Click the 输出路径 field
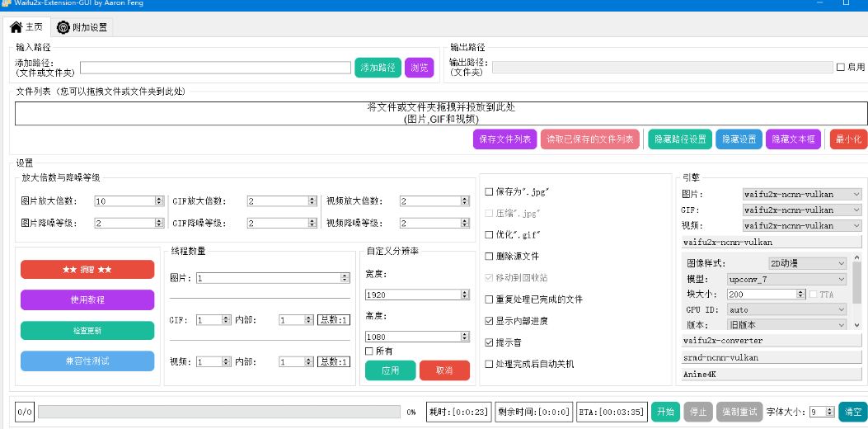868x448 pixels. click(x=662, y=67)
